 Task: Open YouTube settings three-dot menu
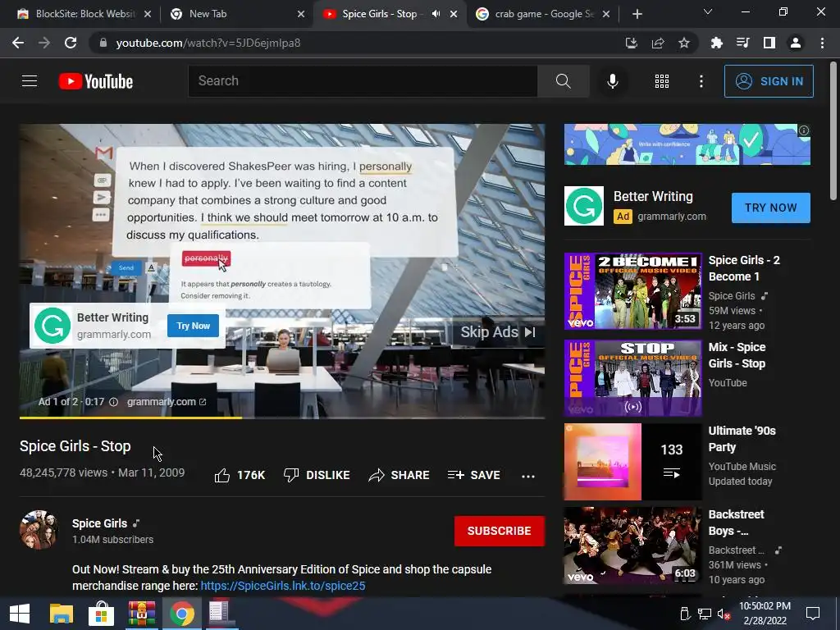701,81
